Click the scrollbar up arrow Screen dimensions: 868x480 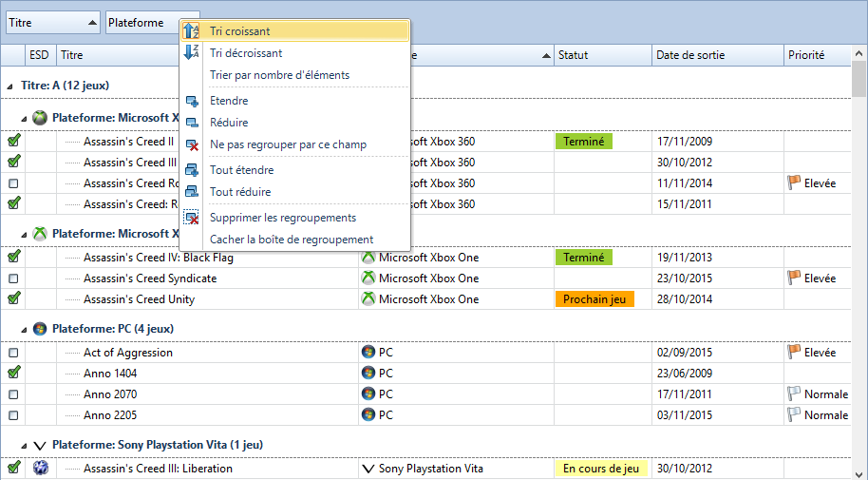pyautogui.click(x=859, y=54)
